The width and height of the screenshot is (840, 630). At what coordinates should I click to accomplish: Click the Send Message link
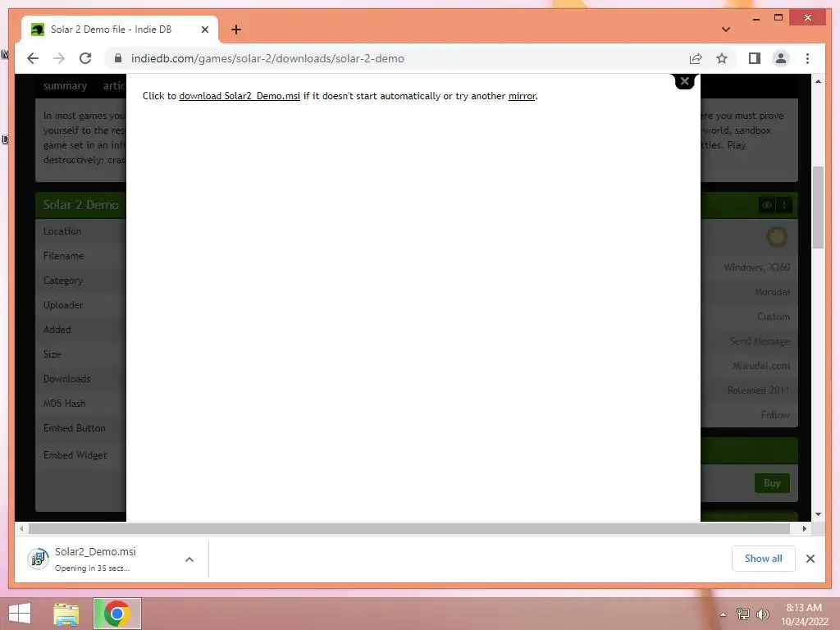[x=760, y=341]
